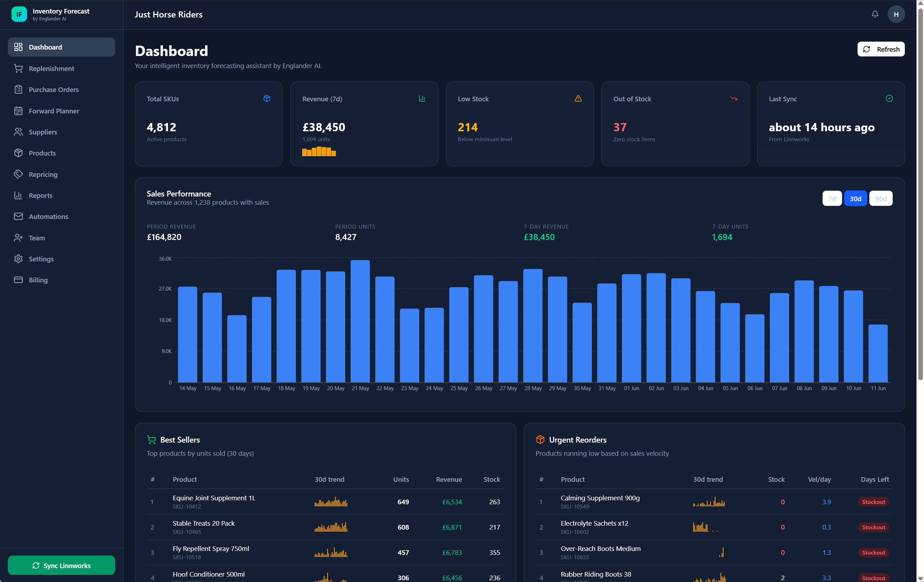This screenshot has width=924, height=582.
Task: Switch sales chart to 90d range
Action: (x=880, y=198)
